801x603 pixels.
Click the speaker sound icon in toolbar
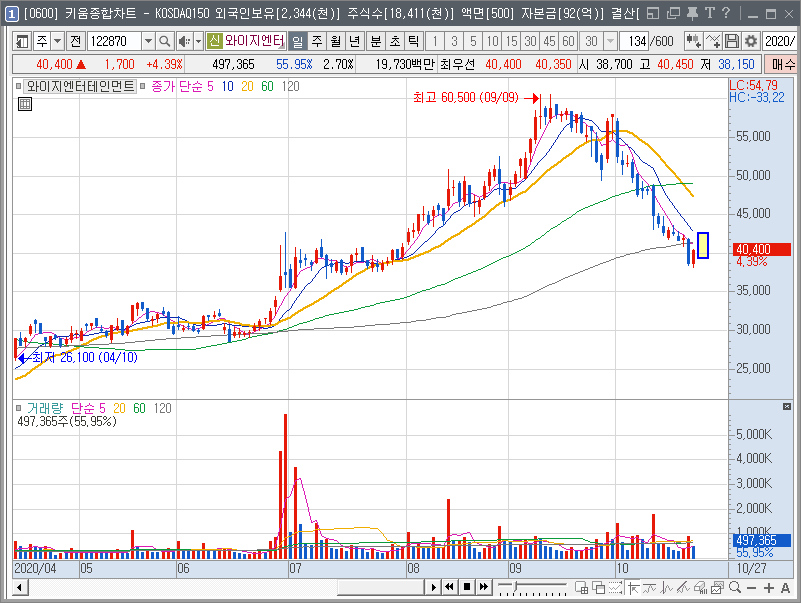pyautogui.click(x=184, y=41)
